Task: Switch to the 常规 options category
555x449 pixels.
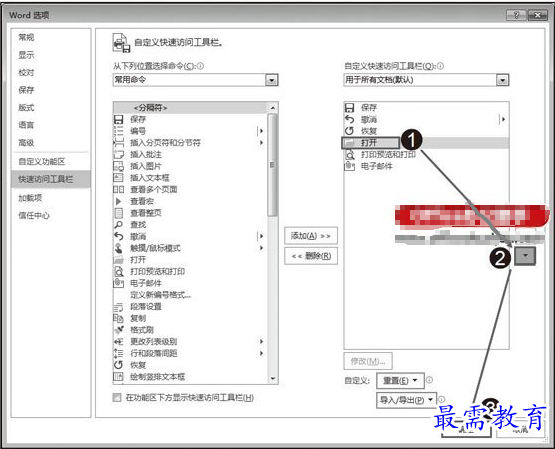Action: click(26, 37)
